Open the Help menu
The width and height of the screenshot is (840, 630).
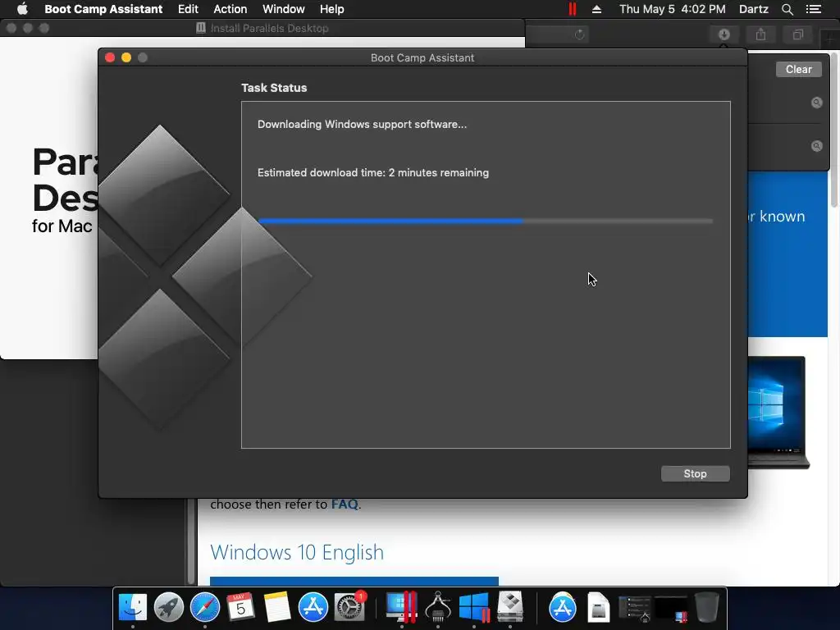click(331, 9)
